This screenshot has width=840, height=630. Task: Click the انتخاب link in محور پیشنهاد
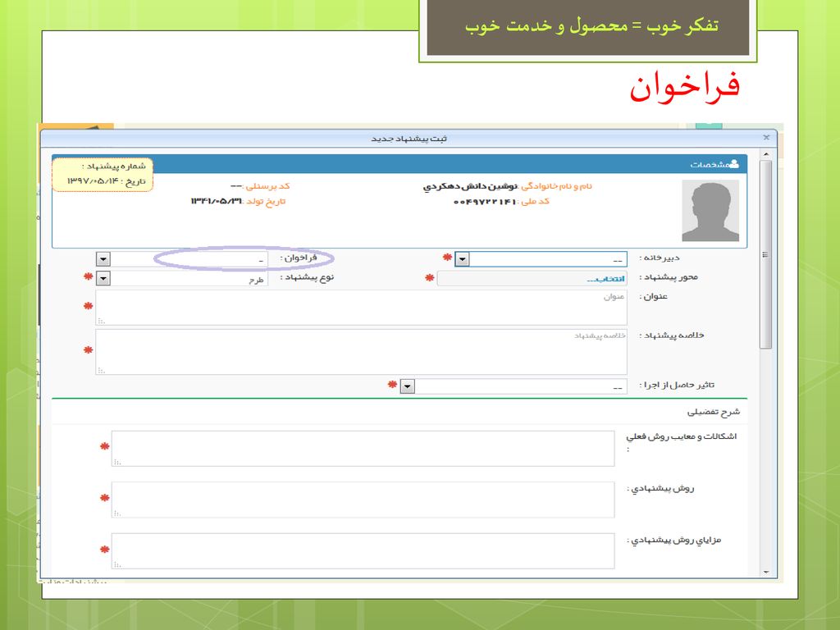point(605,279)
